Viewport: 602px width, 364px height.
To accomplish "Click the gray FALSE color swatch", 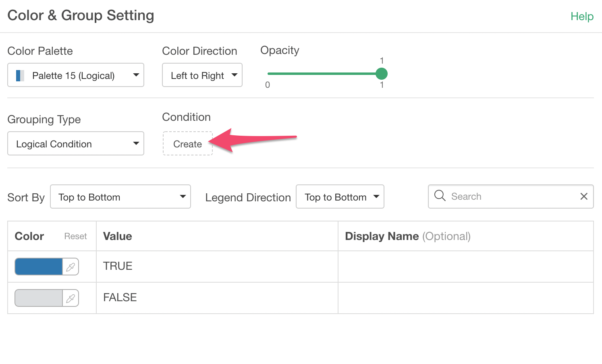I will point(39,298).
